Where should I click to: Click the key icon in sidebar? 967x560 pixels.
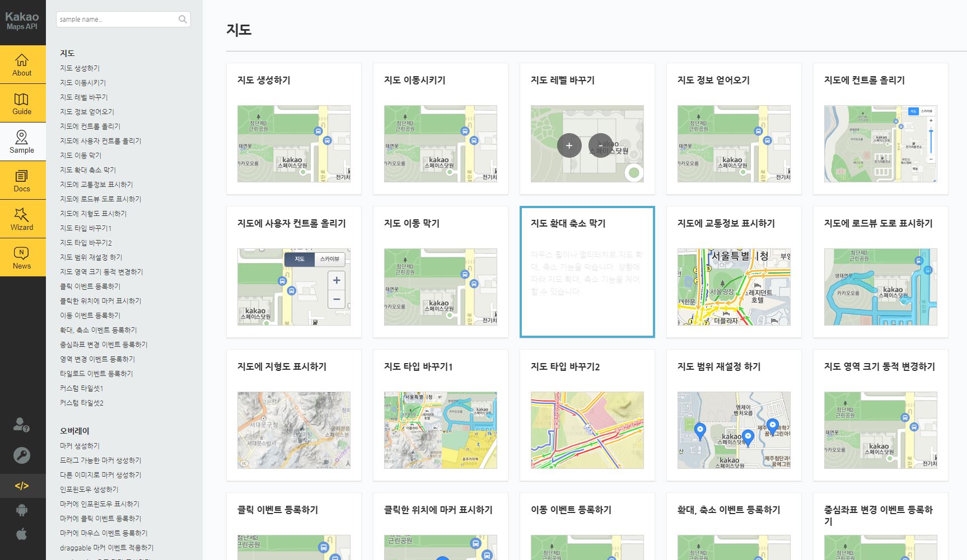pos(22,455)
